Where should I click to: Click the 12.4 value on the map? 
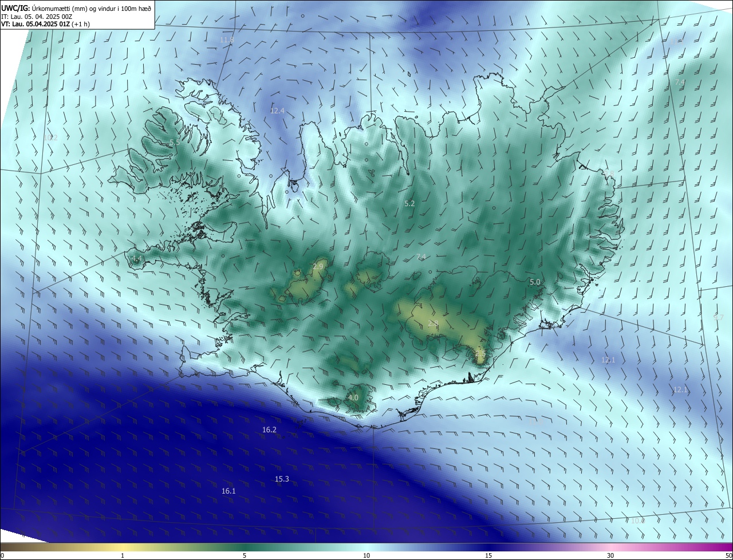pos(277,111)
